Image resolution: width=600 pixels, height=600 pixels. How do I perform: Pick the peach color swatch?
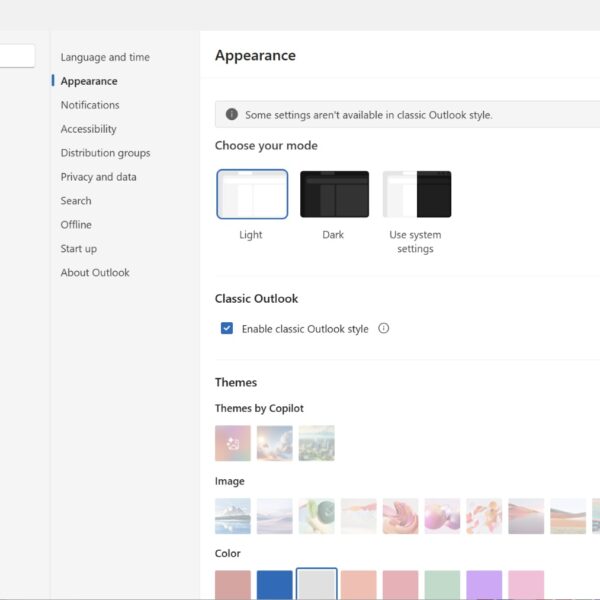(x=359, y=585)
